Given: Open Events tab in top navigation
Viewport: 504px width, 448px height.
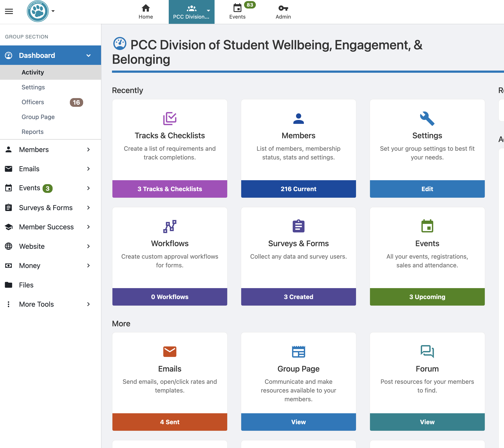Looking at the screenshot, I should 237,12.
